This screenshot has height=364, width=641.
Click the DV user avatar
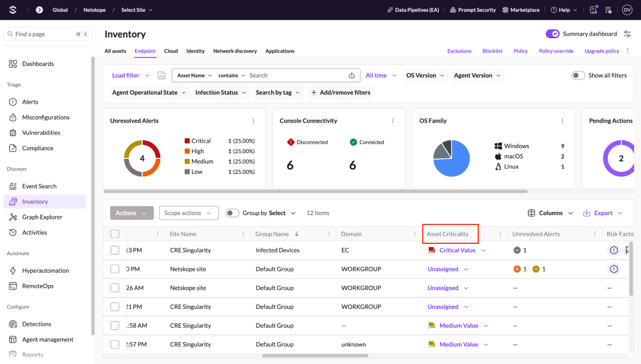tap(627, 10)
